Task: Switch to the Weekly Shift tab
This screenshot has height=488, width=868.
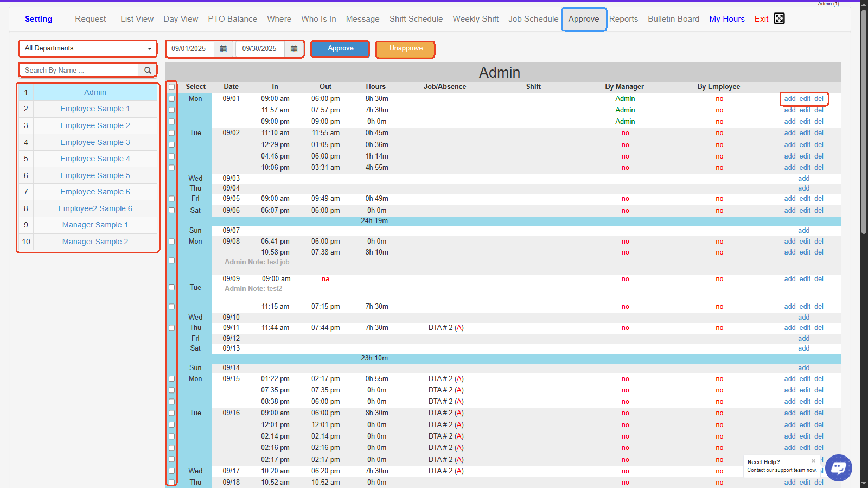Action: tap(475, 19)
